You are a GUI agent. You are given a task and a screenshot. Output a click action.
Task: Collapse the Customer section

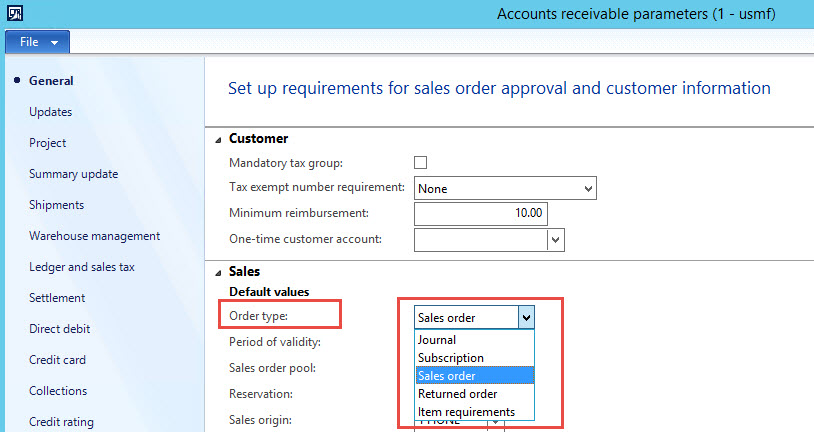pos(219,139)
